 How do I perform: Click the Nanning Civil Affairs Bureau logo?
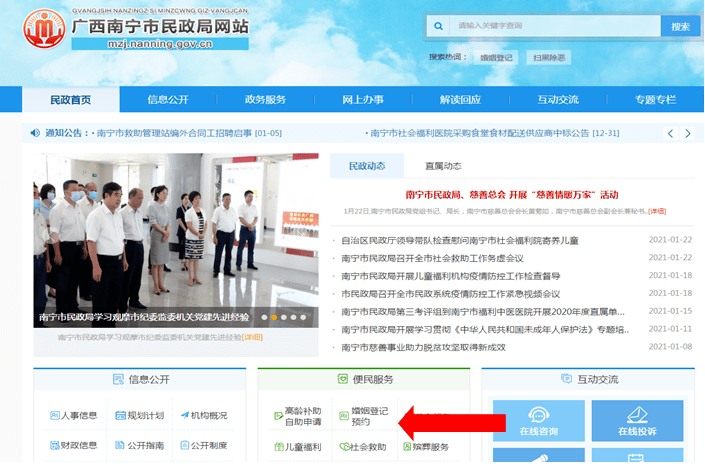pos(44,29)
